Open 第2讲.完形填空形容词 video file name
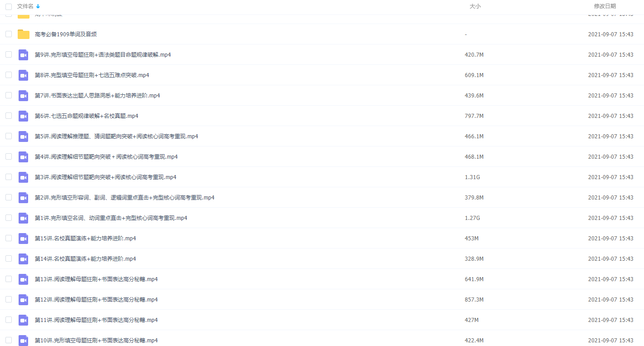Image resolution: width=644 pixels, height=346 pixels. click(x=124, y=198)
